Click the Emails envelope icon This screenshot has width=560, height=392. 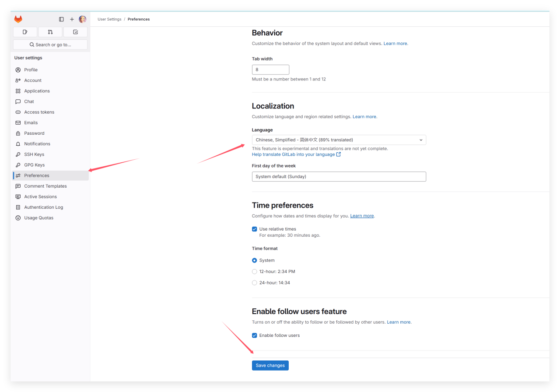tap(18, 123)
